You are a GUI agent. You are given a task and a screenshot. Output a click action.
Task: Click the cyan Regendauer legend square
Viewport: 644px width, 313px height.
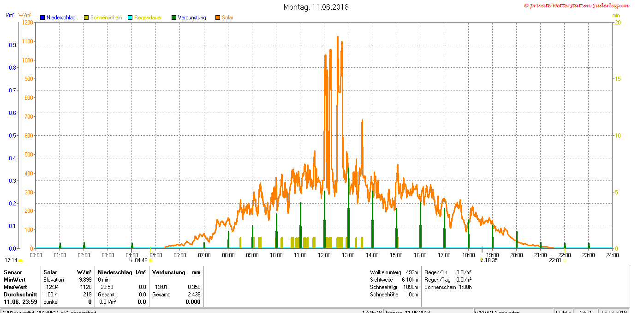point(130,18)
